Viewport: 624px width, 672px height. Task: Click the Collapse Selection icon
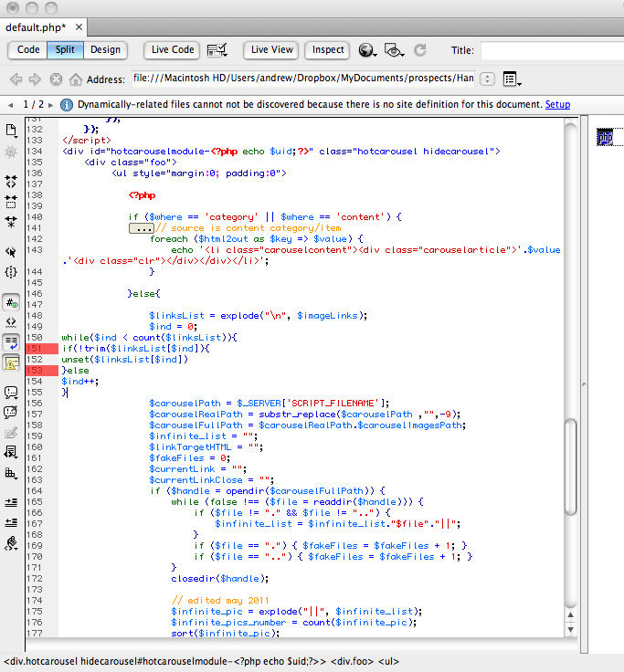click(x=11, y=202)
